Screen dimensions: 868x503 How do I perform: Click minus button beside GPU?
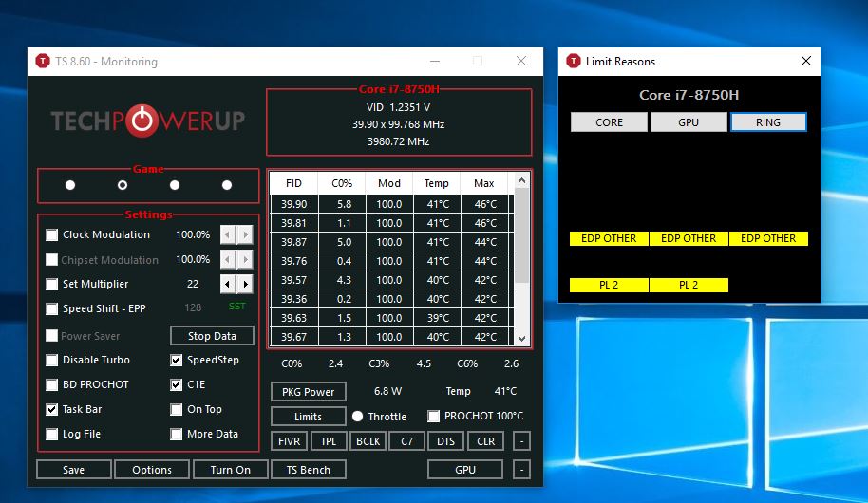522,469
